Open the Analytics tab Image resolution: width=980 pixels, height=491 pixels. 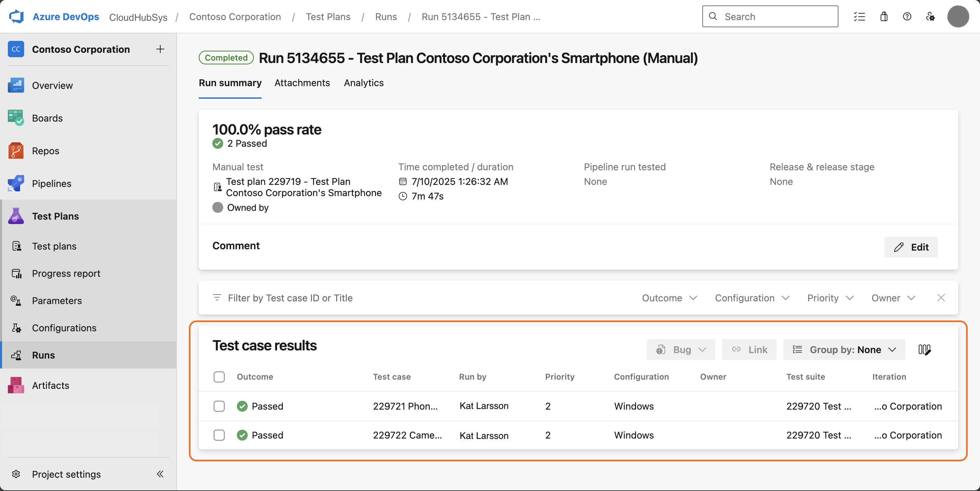coord(363,83)
